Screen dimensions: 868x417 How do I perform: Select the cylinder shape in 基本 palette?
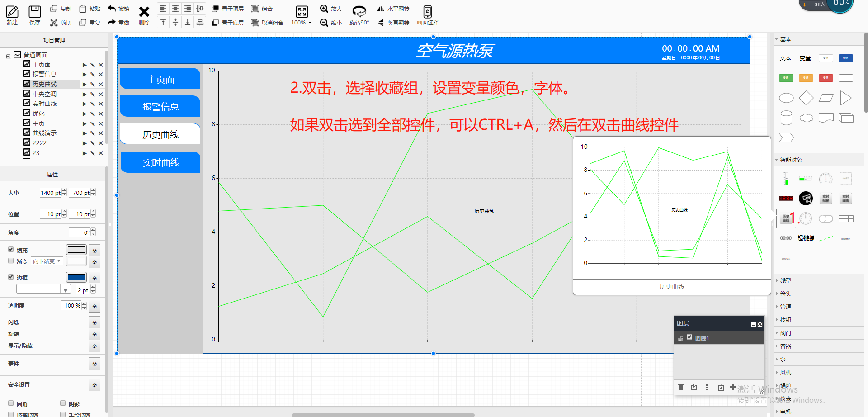tap(786, 118)
